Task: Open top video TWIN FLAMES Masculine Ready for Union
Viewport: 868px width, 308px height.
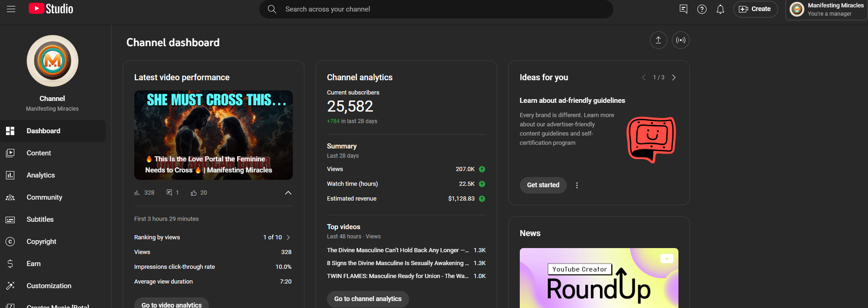Action: click(398, 276)
